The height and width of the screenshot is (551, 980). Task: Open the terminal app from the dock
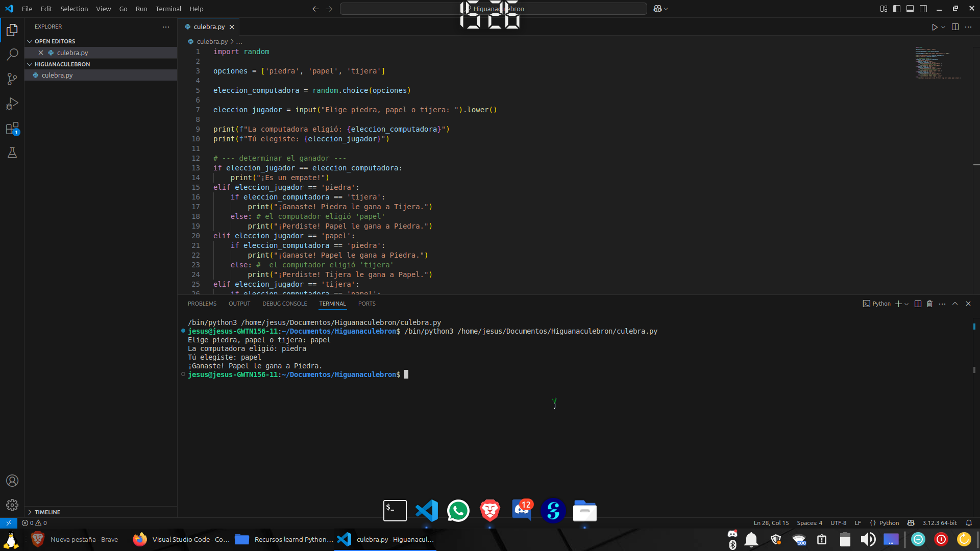[395, 511]
